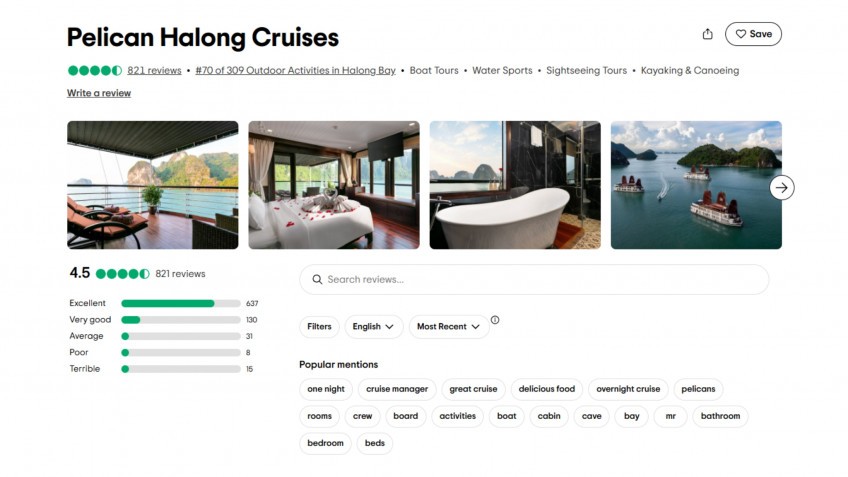848x477 pixels.
Task: Expand the Most Recent sort dropdown
Action: pos(448,327)
